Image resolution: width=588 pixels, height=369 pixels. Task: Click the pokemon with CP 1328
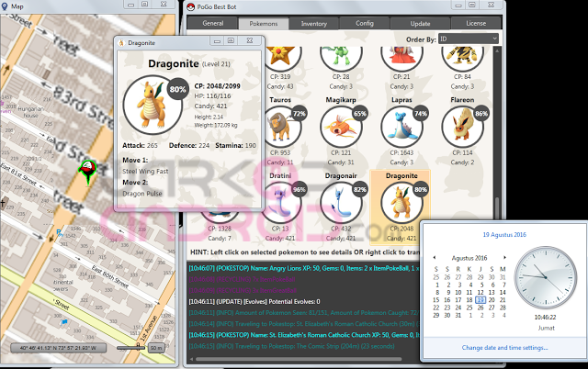tap(220, 218)
